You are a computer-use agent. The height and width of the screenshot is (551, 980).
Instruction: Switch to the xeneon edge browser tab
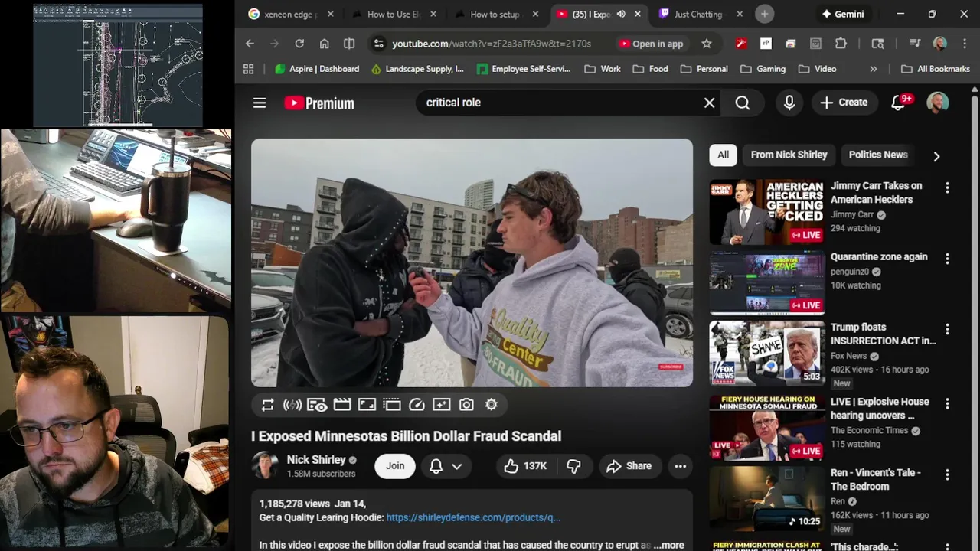291,15
